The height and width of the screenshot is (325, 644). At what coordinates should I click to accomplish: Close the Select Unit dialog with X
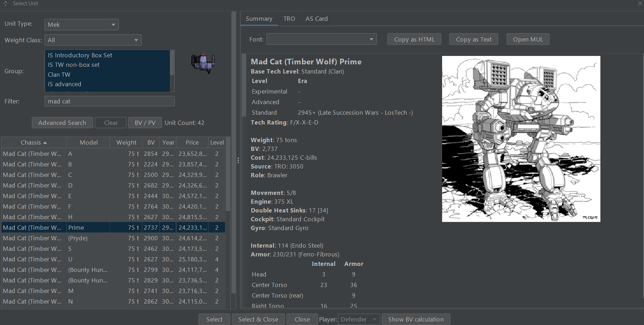tap(640, 4)
